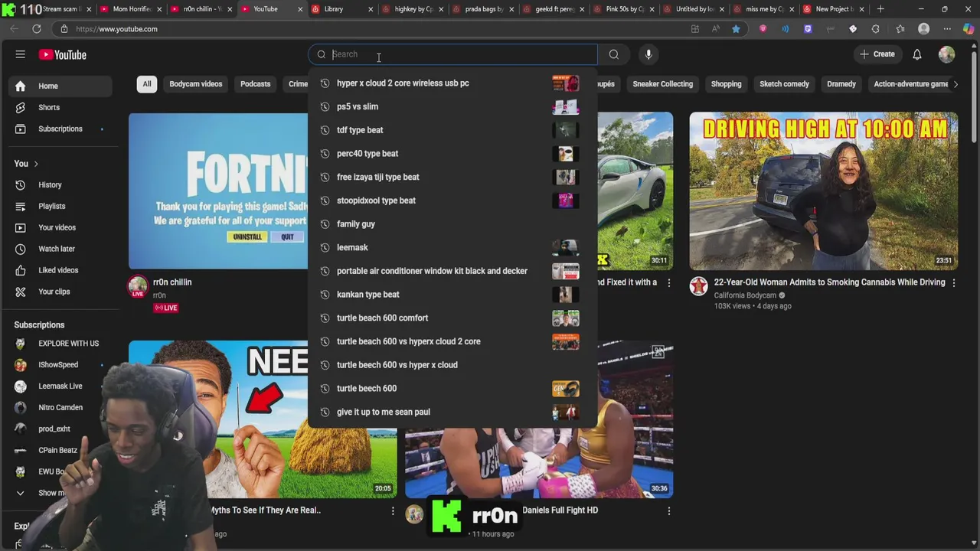Screen dimensions: 980x551
Task: Select the Sketch comedy chip
Action: click(784, 84)
